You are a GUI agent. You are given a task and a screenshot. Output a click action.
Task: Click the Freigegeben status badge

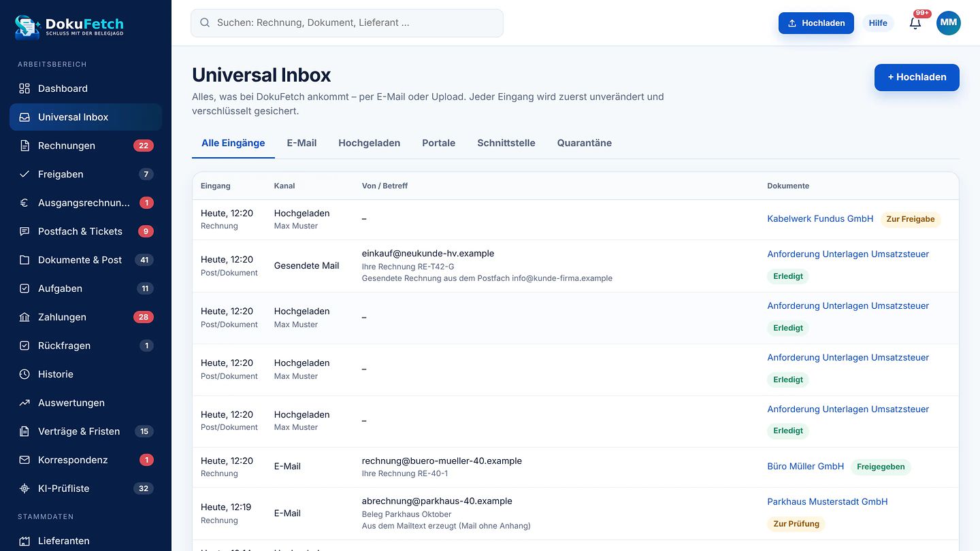881,467
